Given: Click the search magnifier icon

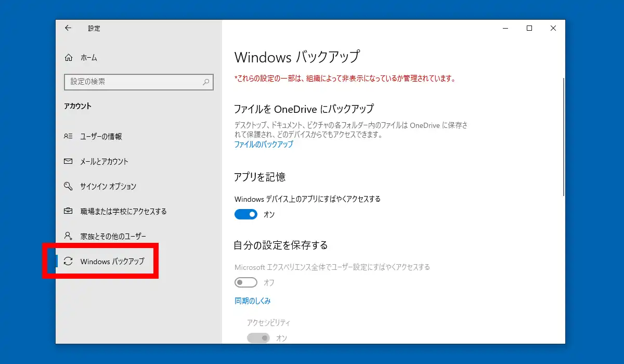Looking at the screenshot, I should click(x=206, y=82).
